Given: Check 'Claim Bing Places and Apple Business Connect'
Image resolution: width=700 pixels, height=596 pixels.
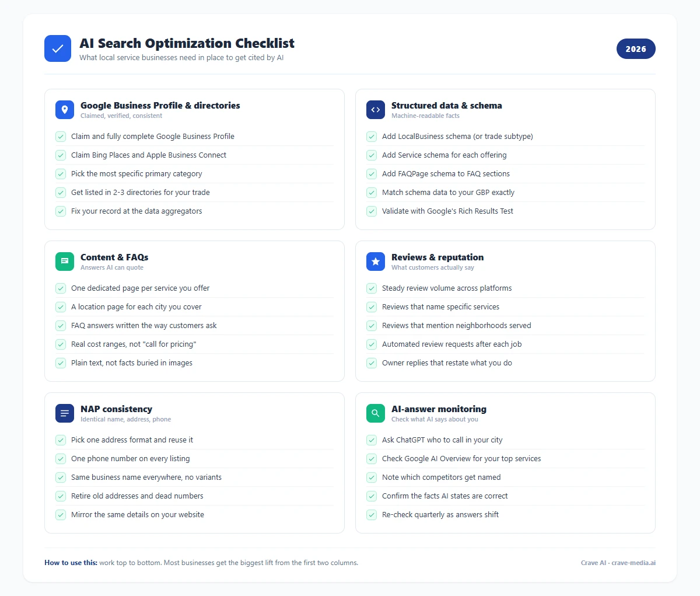Looking at the screenshot, I should pos(61,155).
